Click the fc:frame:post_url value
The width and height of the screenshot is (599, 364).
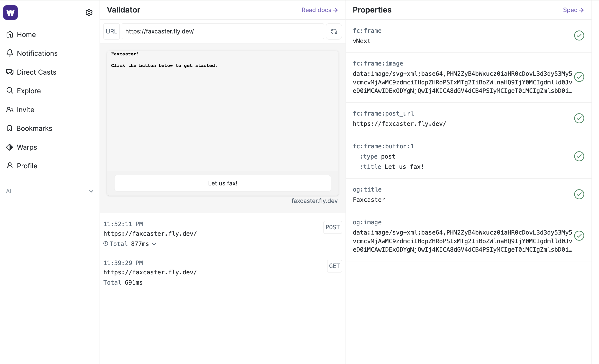click(x=399, y=124)
